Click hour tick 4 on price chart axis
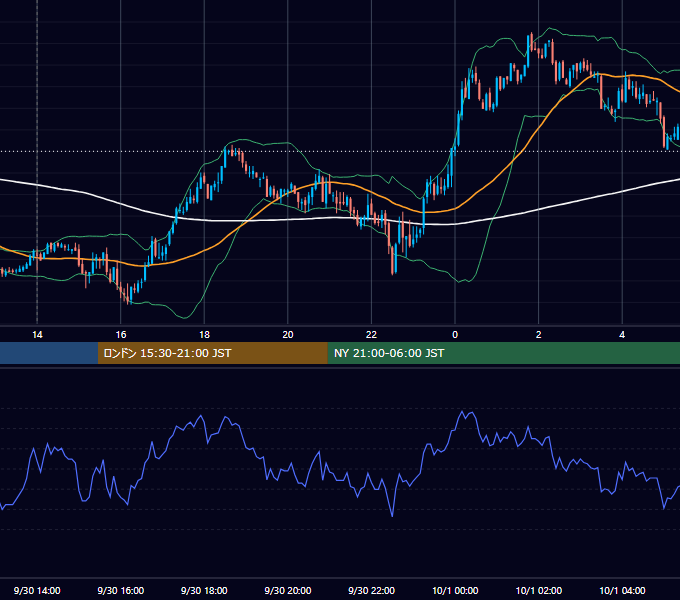 [x=622, y=335]
